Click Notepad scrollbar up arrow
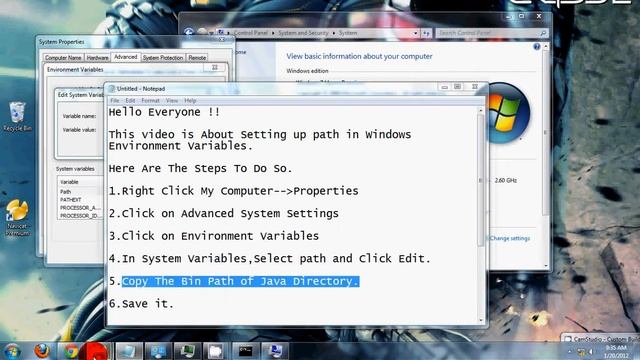640x360 pixels. pyautogui.click(x=481, y=111)
